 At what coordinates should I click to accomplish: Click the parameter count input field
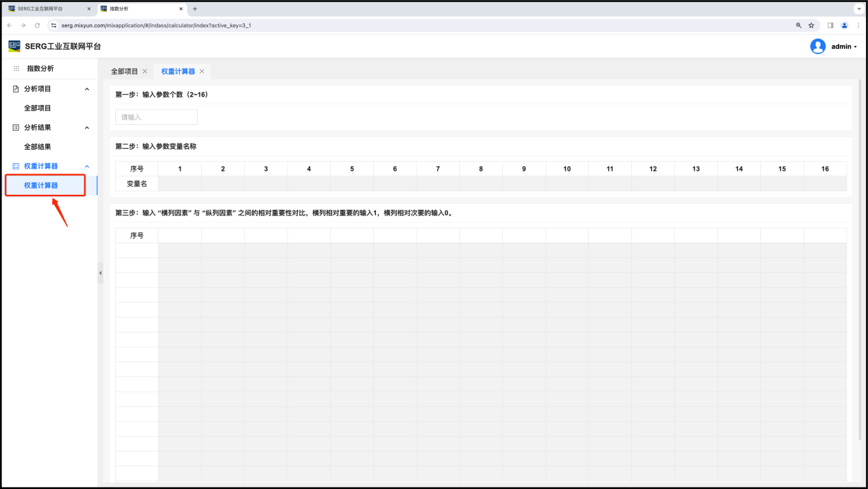pyautogui.click(x=156, y=117)
